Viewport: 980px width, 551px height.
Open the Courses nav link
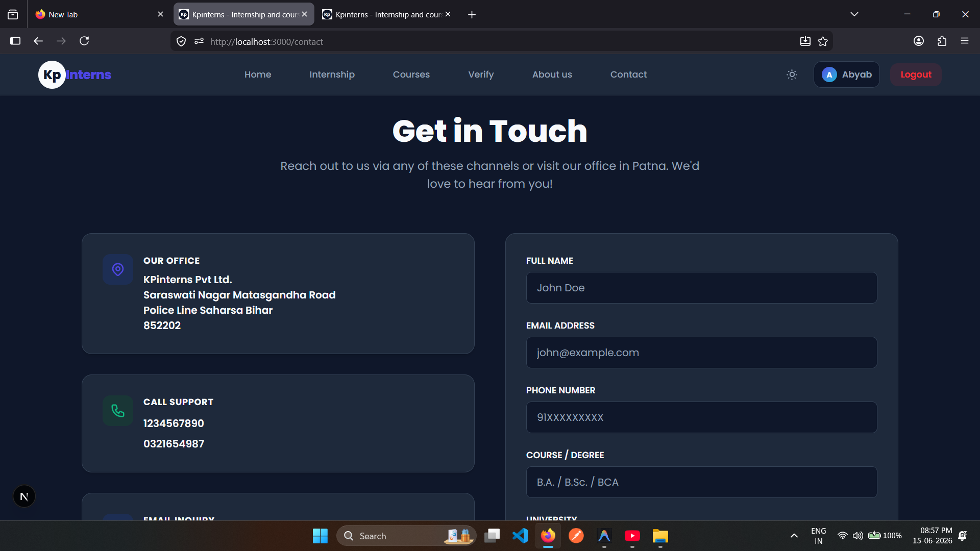click(x=411, y=74)
